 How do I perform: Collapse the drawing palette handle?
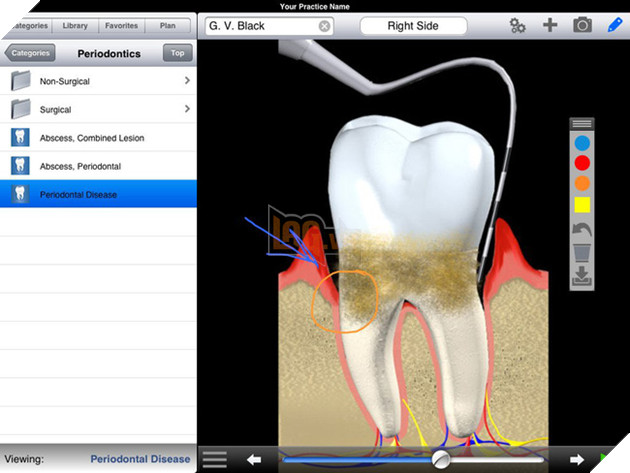point(582,123)
